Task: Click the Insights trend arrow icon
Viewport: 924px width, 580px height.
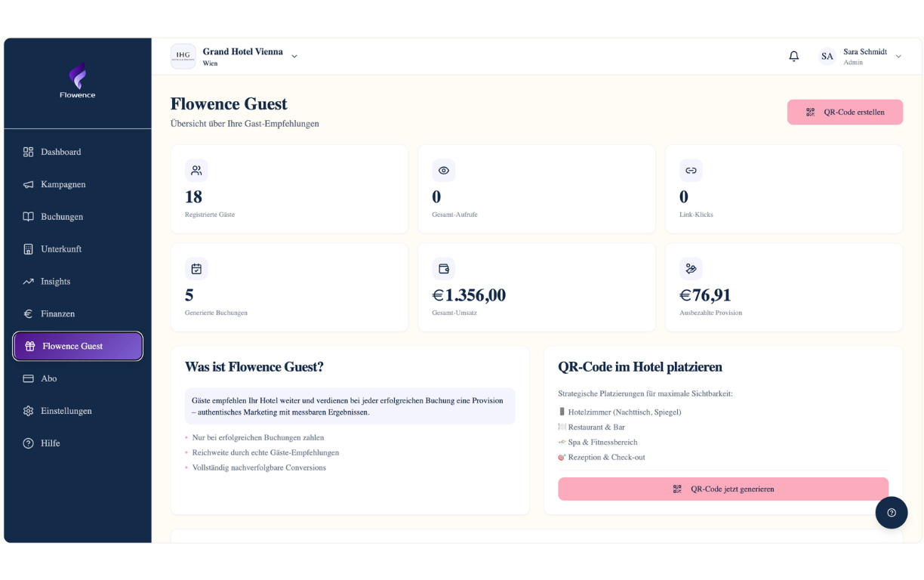Action: coord(28,282)
